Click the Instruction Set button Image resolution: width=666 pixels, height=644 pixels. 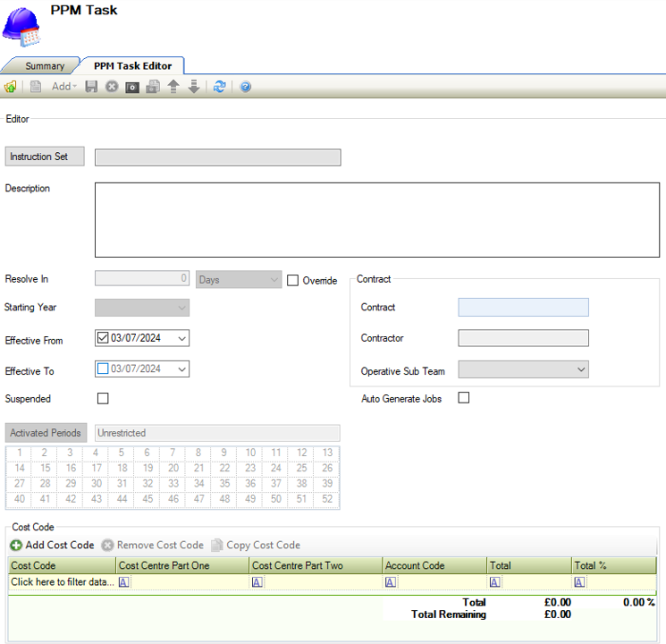(44, 157)
